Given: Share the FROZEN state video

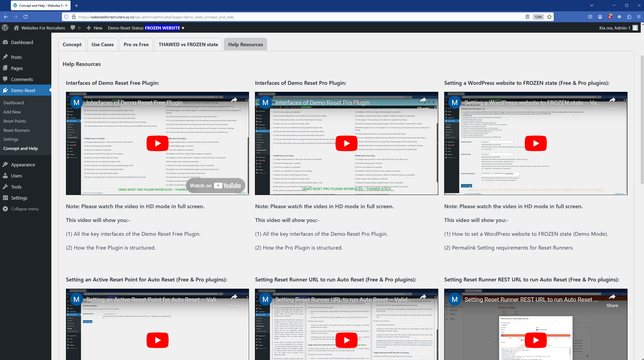Looking at the screenshot, I should click(612, 104).
